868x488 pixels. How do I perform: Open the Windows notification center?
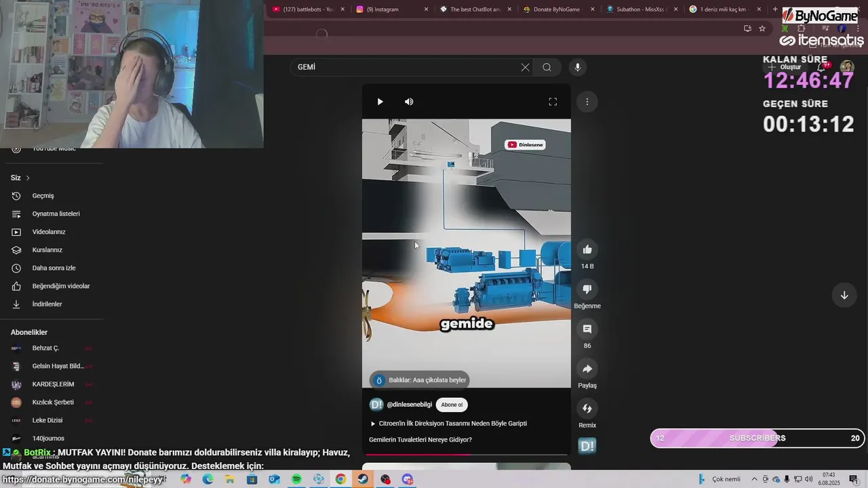[853, 479]
